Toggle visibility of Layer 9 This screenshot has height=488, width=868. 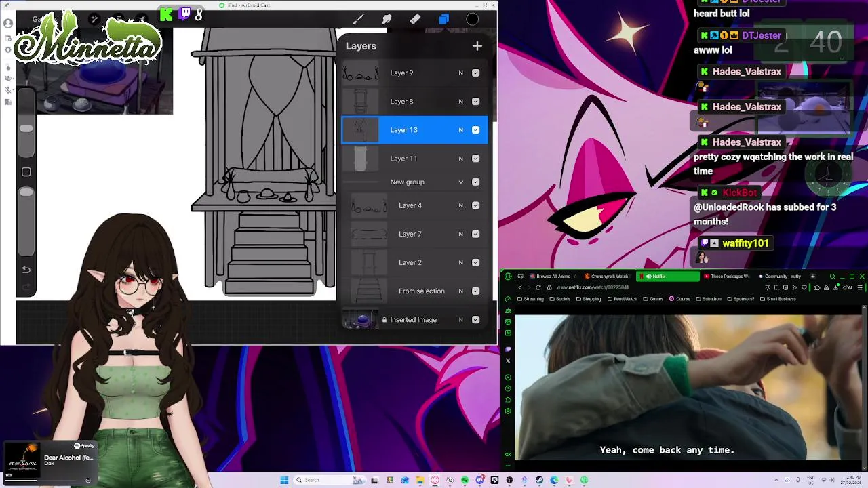(x=476, y=73)
